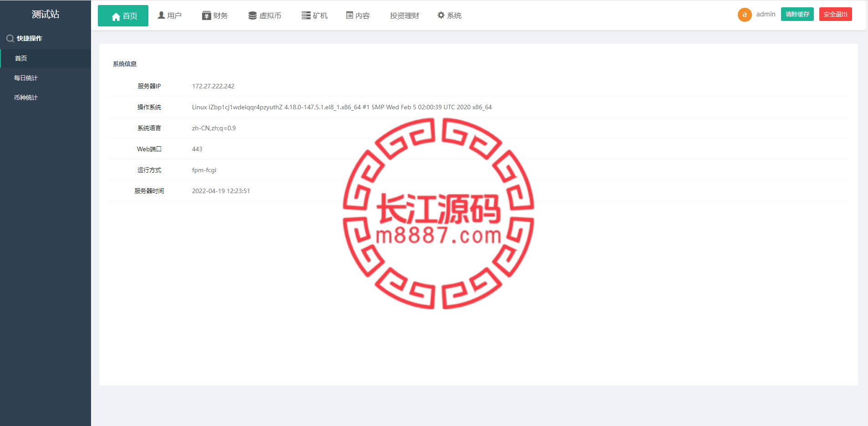Click the 2022-04-19 12:23:51 timestamp
The width and height of the screenshot is (868, 426).
pyautogui.click(x=221, y=191)
